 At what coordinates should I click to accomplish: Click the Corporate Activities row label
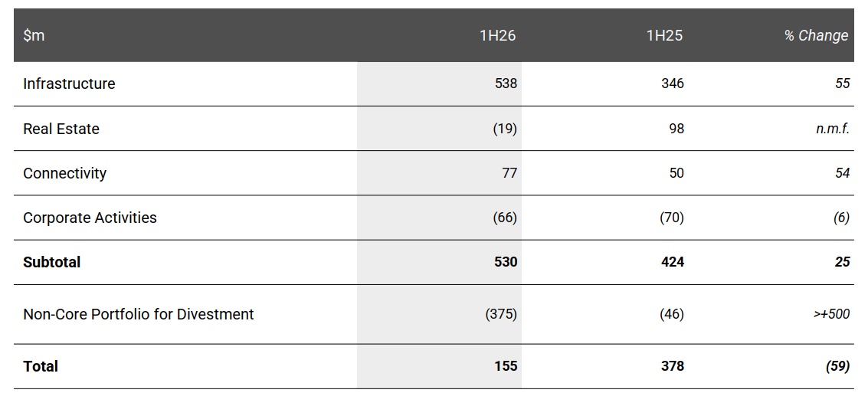tap(90, 218)
